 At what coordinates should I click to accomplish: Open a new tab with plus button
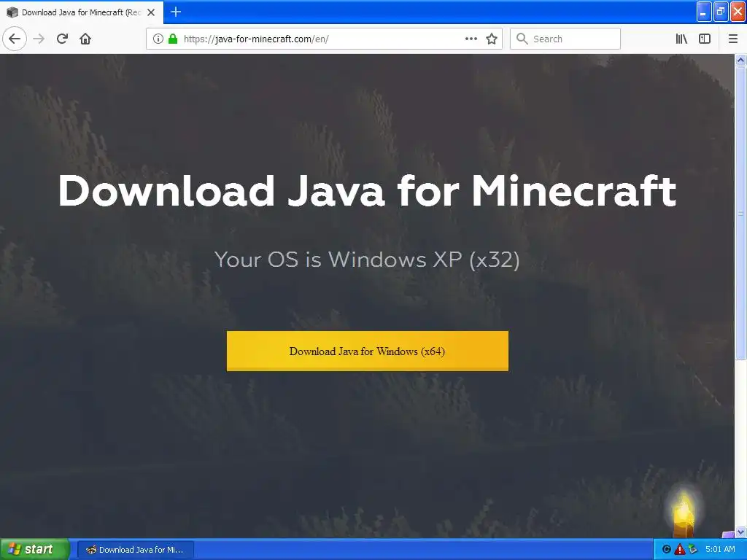click(x=176, y=12)
